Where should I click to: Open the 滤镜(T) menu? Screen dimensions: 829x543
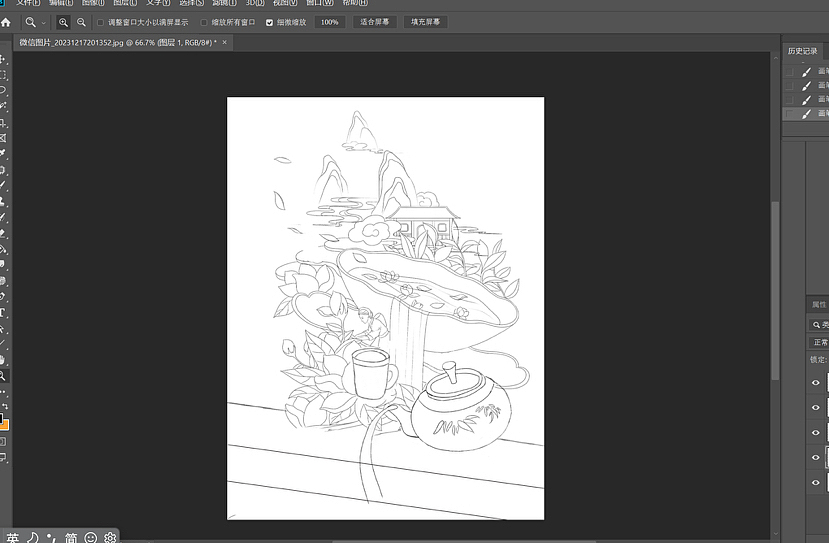[224, 3]
